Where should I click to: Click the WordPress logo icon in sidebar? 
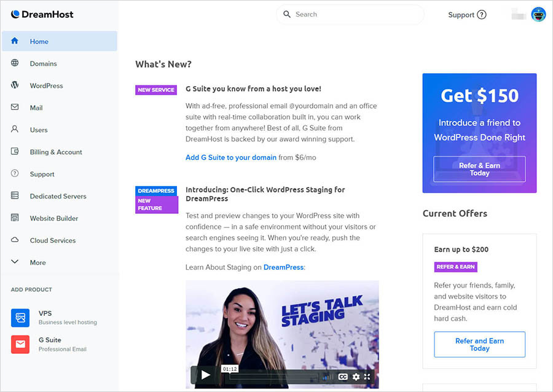15,85
